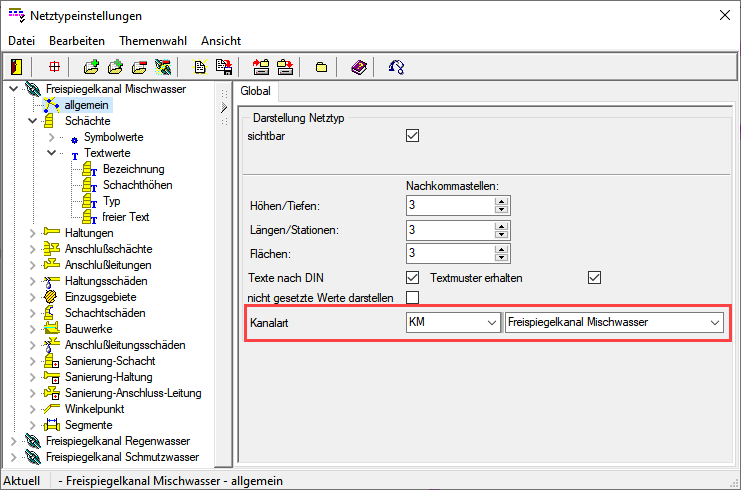Disable the Textmuster erhalten checkbox
The height and width of the screenshot is (490, 741).
tap(595, 277)
